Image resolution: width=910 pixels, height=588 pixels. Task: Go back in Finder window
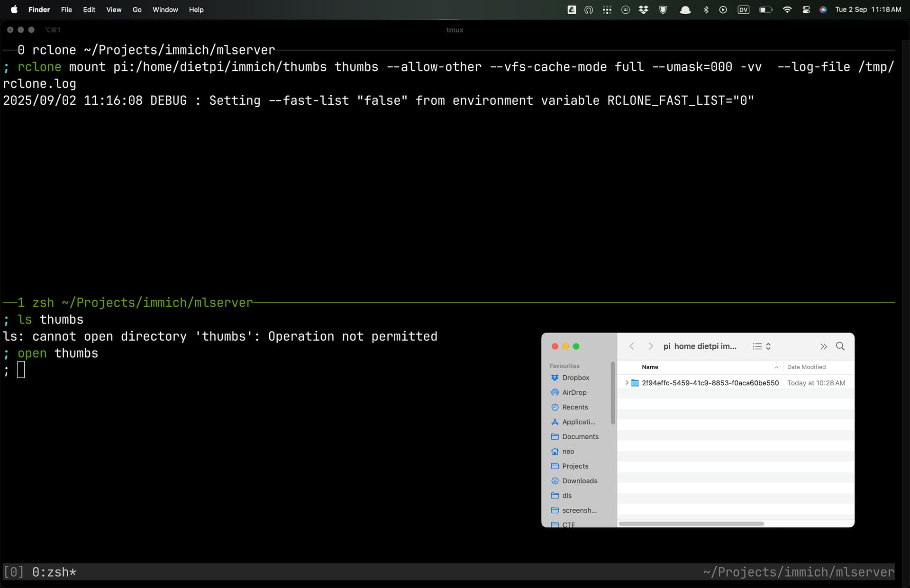tap(632, 346)
